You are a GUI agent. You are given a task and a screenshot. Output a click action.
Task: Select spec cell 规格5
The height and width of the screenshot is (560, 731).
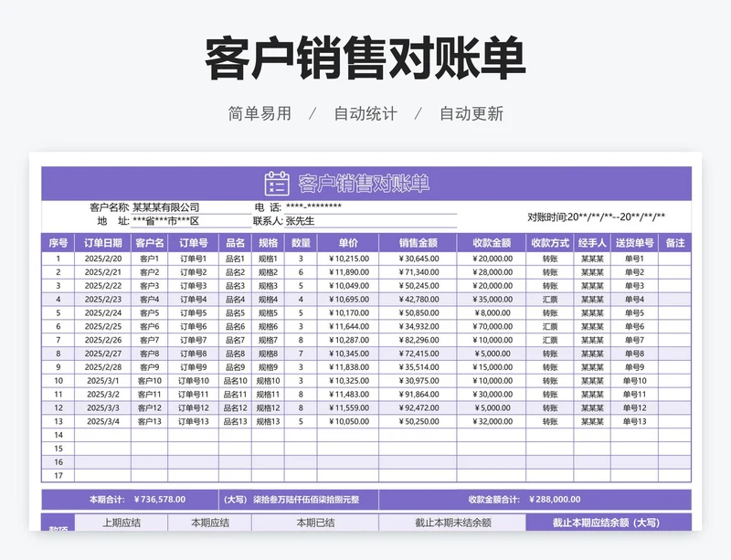tap(268, 312)
